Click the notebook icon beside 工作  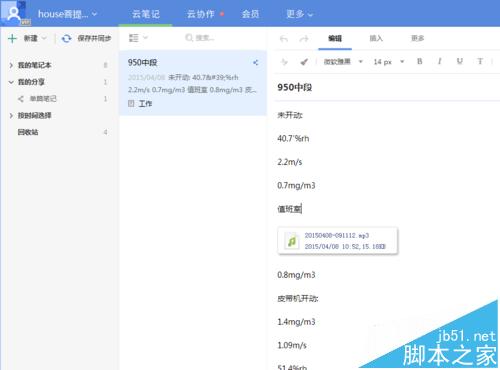pos(131,104)
